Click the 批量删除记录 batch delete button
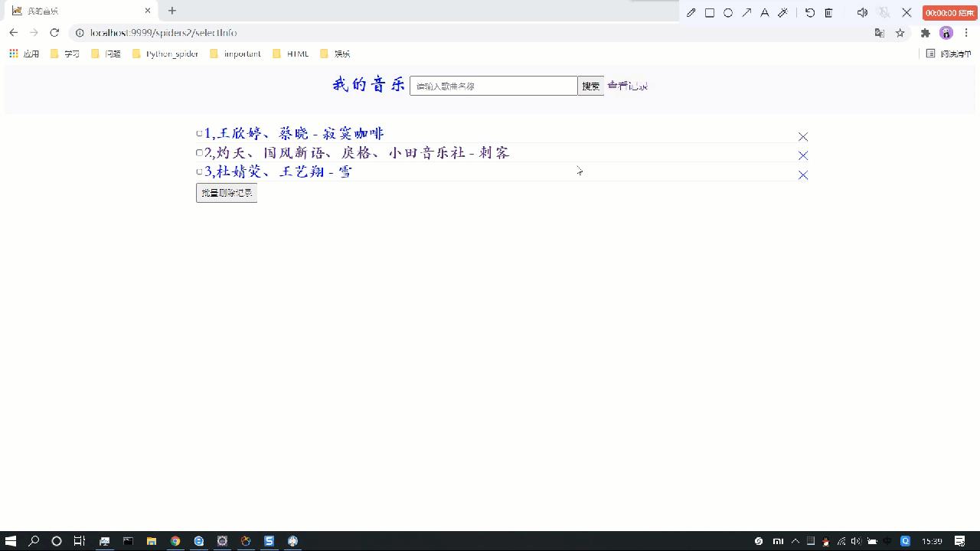980x551 pixels. (x=227, y=193)
